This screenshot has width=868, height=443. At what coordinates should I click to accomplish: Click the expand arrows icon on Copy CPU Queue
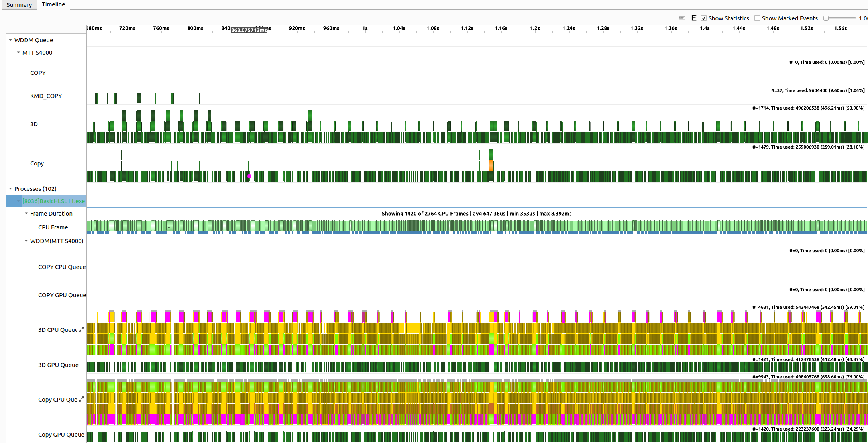81,399
